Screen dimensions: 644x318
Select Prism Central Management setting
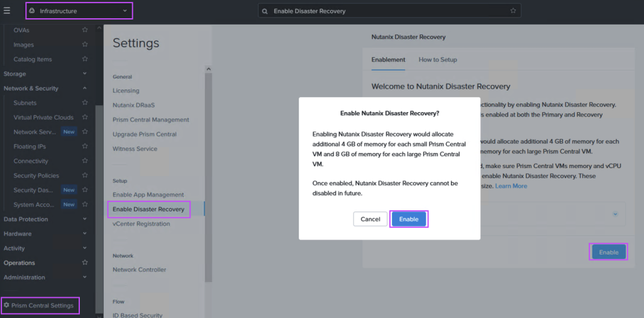(x=151, y=120)
